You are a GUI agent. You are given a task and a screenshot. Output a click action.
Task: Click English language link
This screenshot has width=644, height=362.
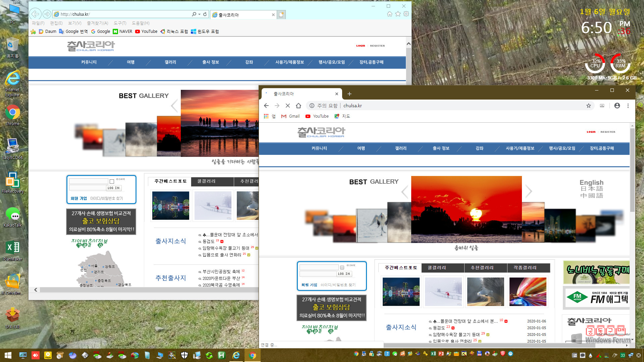(x=591, y=182)
